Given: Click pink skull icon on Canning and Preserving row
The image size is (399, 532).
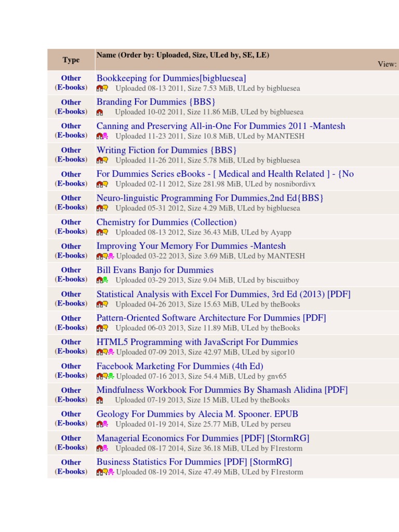Looking at the screenshot, I should (x=105, y=136).
